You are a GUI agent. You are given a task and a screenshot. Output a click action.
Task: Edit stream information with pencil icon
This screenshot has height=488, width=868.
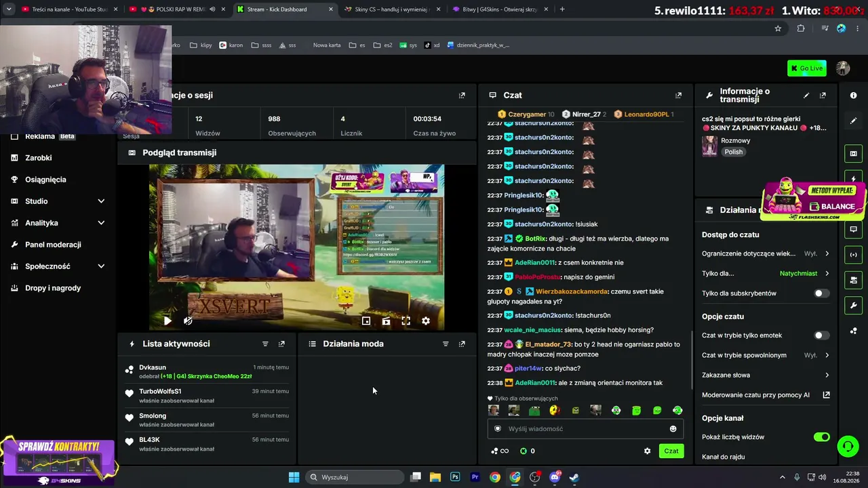pyautogui.click(x=806, y=96)
